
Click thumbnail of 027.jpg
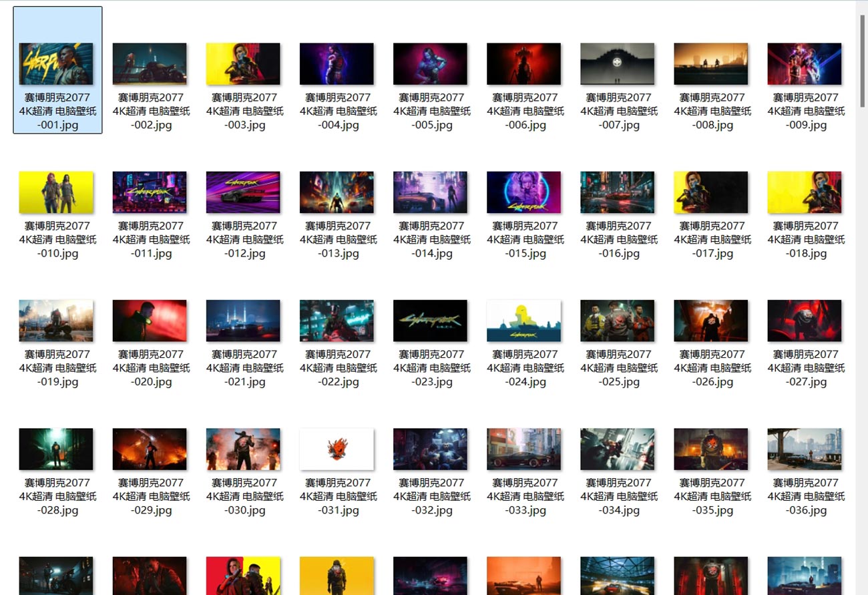[804, 321]
